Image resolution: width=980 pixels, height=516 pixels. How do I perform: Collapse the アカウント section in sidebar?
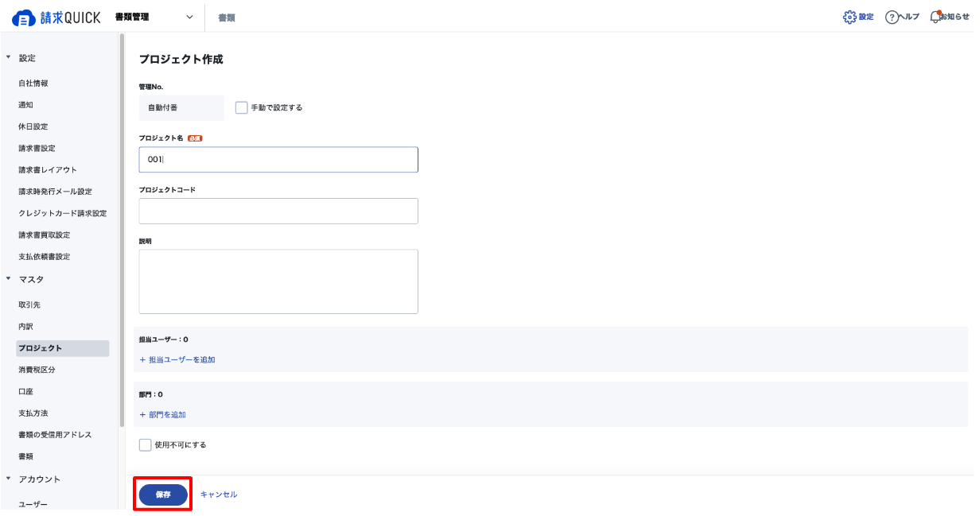tap(9, 479)
